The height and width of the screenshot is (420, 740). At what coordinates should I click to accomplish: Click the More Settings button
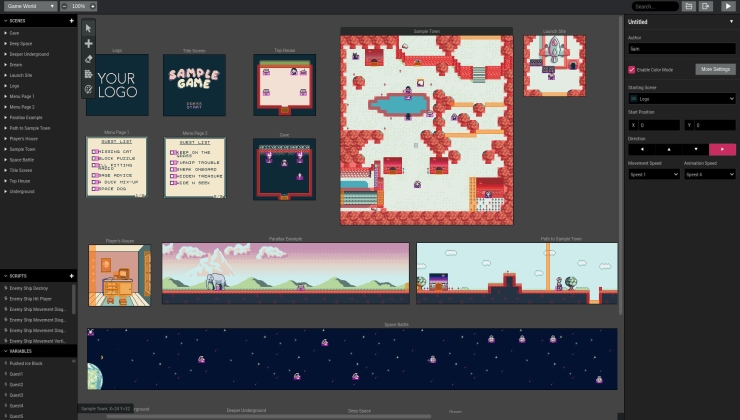click(715, 69)
